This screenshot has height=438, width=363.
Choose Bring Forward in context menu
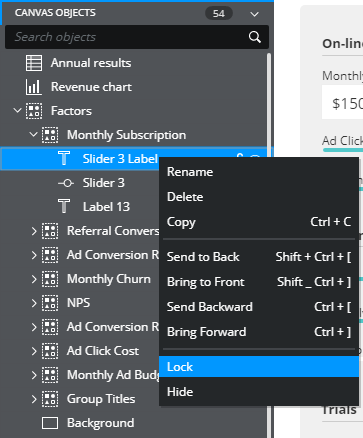click(x=259, y=332)
